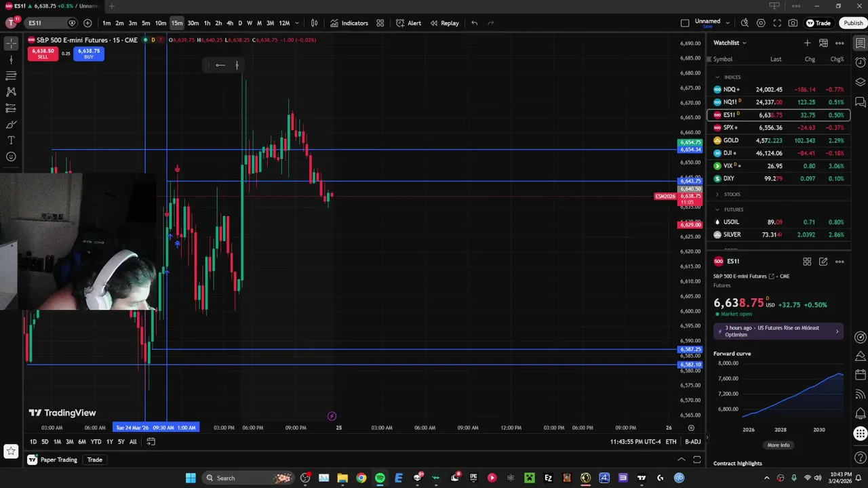Select the brush drawing tool

[11, 125]
